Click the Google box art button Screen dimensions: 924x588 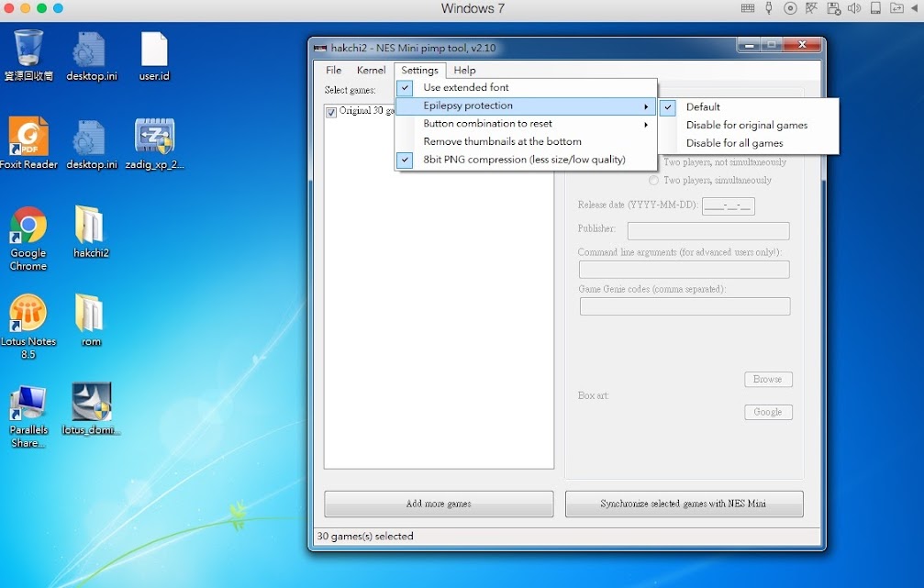768,413
